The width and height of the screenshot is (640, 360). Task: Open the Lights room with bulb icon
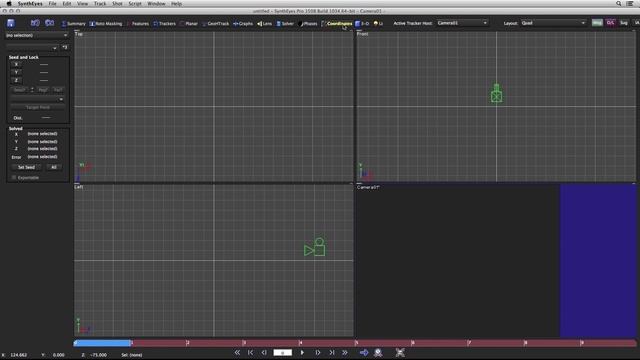pos(378,24)
